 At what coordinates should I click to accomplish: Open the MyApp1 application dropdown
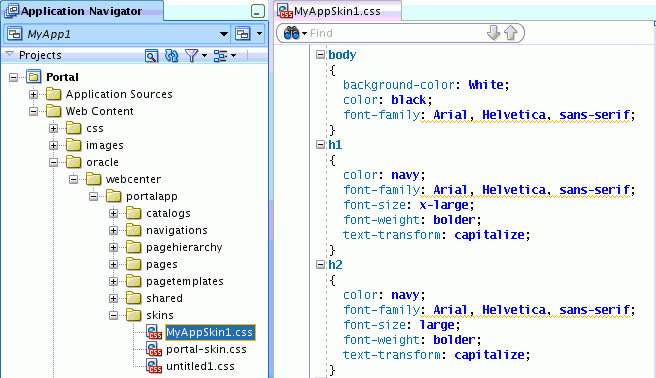click(x=224, y=34)
